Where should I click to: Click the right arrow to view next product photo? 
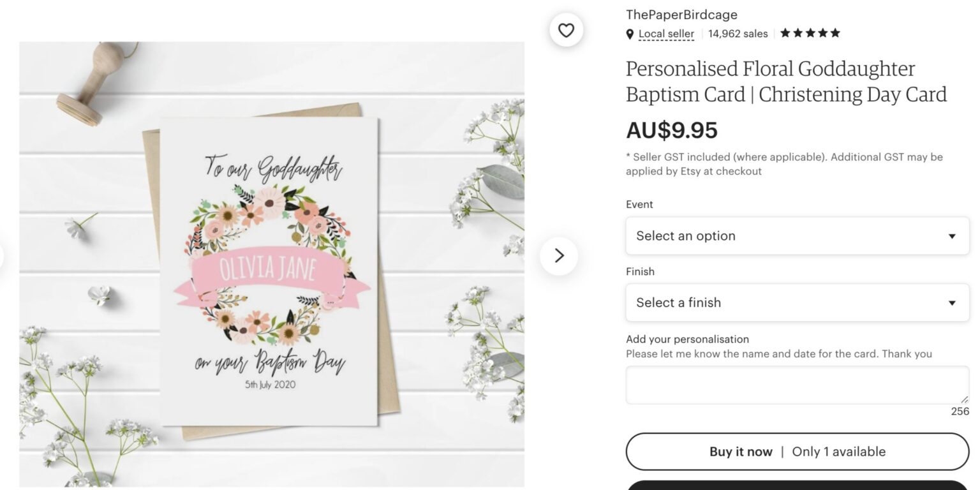[559, 255]
